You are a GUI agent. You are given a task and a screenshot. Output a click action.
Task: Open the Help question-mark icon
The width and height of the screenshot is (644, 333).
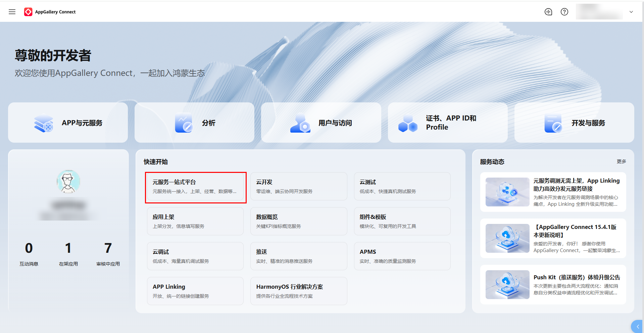pos(564,11)
